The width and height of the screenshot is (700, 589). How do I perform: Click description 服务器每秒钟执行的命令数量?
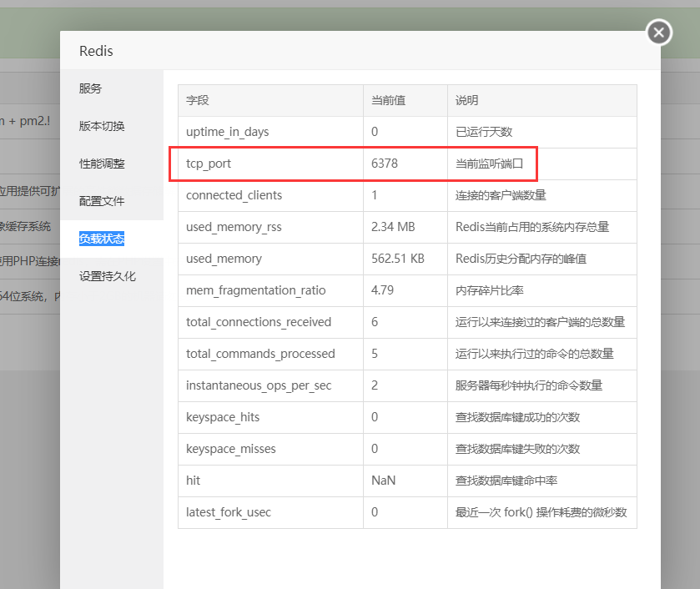pos(529,385)
